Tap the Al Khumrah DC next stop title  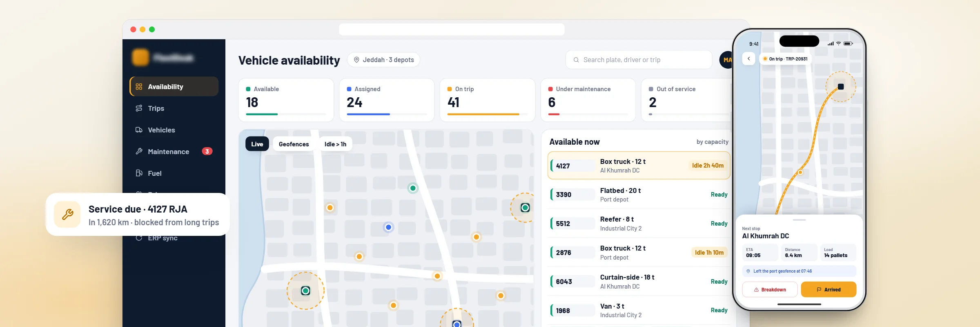point(765,236)
